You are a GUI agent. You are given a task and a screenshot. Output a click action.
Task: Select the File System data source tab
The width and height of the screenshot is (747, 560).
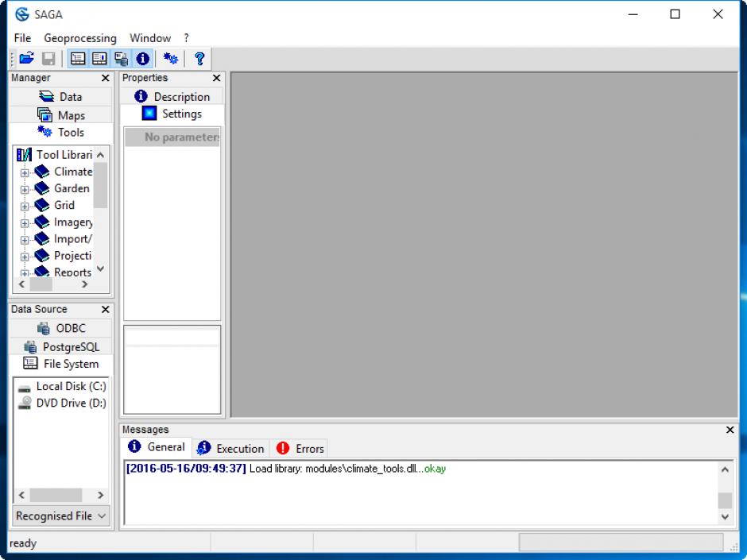click(x=60, y=364)
